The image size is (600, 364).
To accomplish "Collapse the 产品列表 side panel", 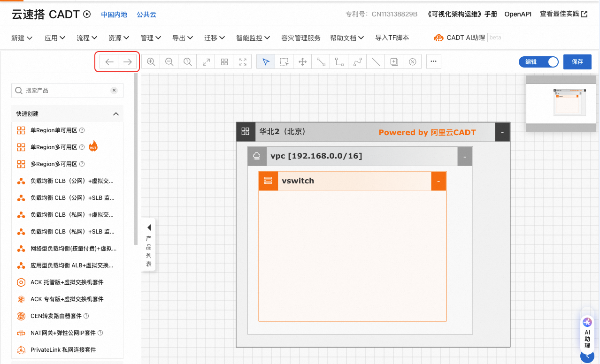I will click(148, 244).
